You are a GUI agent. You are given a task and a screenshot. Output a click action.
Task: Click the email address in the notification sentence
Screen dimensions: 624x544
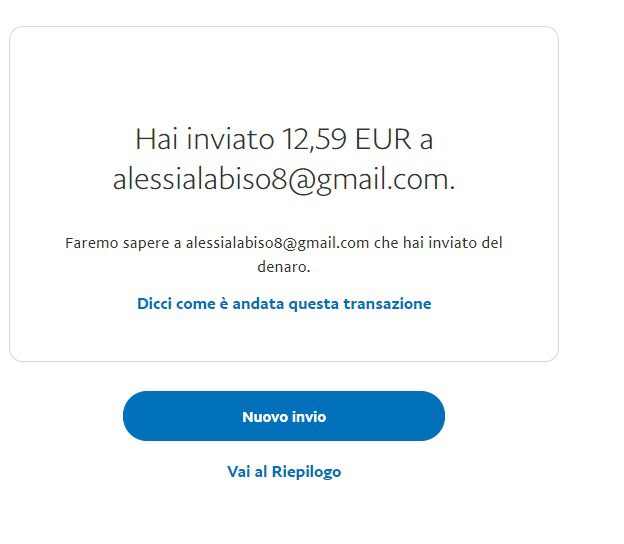coord(277,243)
